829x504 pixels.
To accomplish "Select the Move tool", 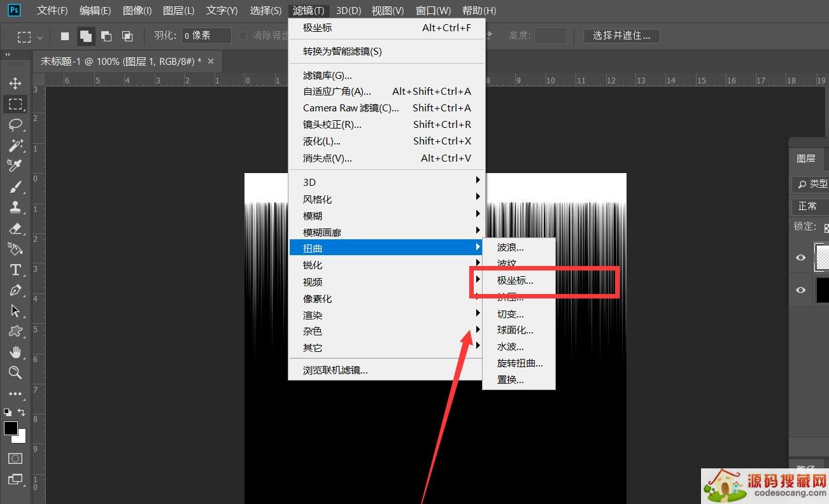I will 15,83.
